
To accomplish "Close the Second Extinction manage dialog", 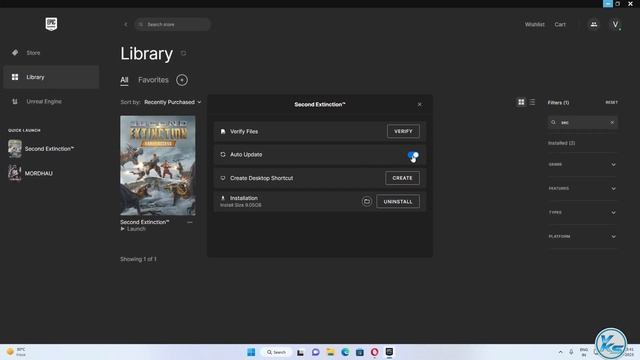I will coord(420,104).
